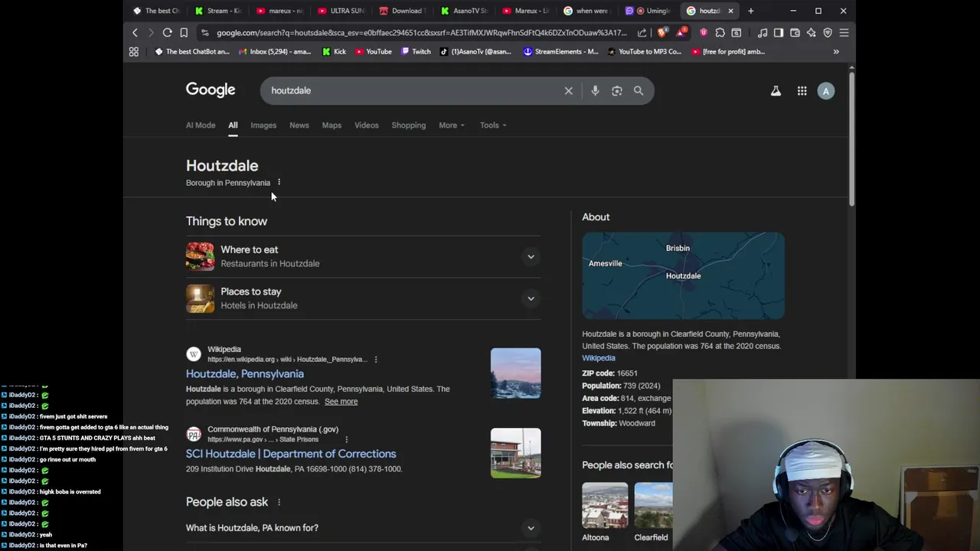The width and height of the screenshot is (980, 551).
Task: Open Houtzdale, Pennsylvania Wikipedia result
Action: [245, 374]
